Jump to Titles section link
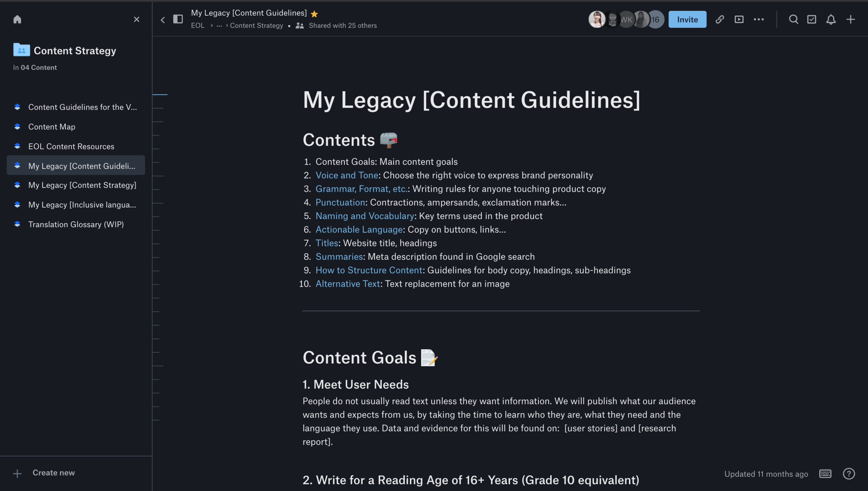The image size is (868, 491). (326, 243)
